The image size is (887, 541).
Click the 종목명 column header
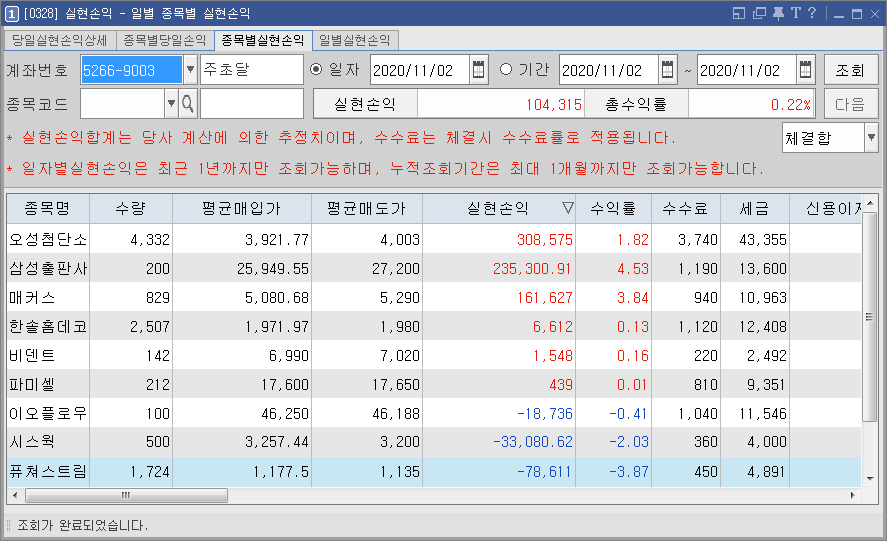[48, 209]
